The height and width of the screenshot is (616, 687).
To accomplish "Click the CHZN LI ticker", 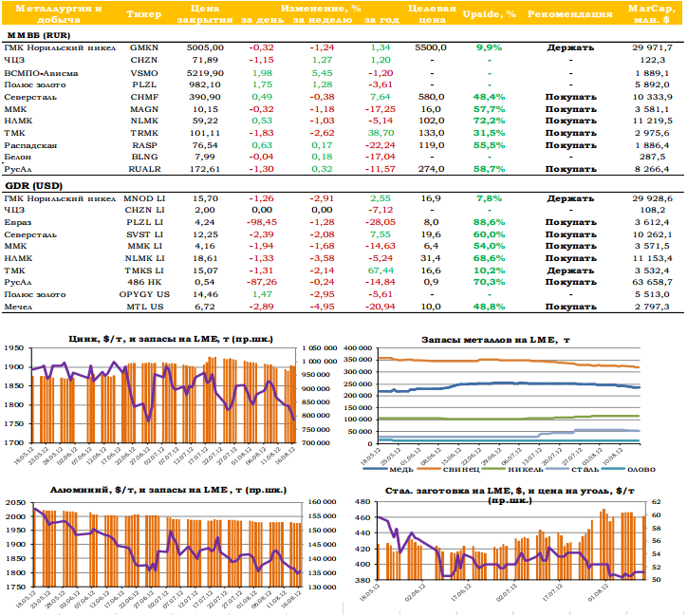I will (x=144, y=210).
